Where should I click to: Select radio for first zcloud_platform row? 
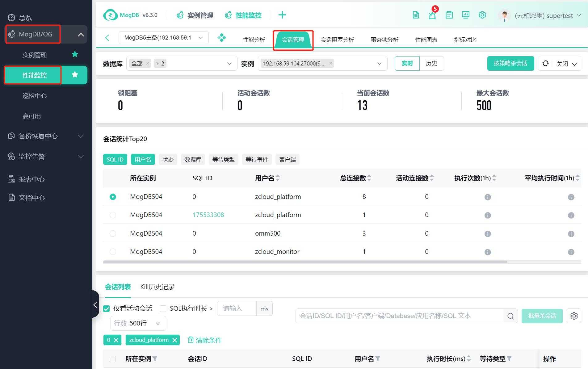click(x=113, y=197)
